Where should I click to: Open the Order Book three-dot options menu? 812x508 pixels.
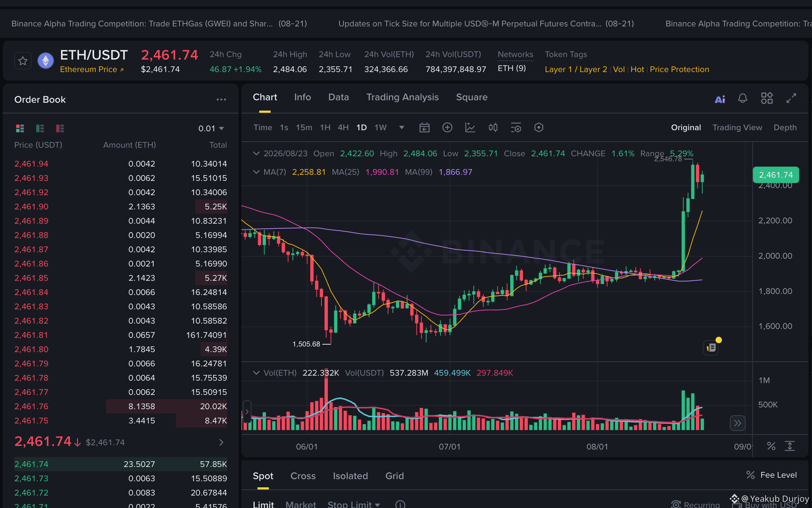[x=221, y=100]
